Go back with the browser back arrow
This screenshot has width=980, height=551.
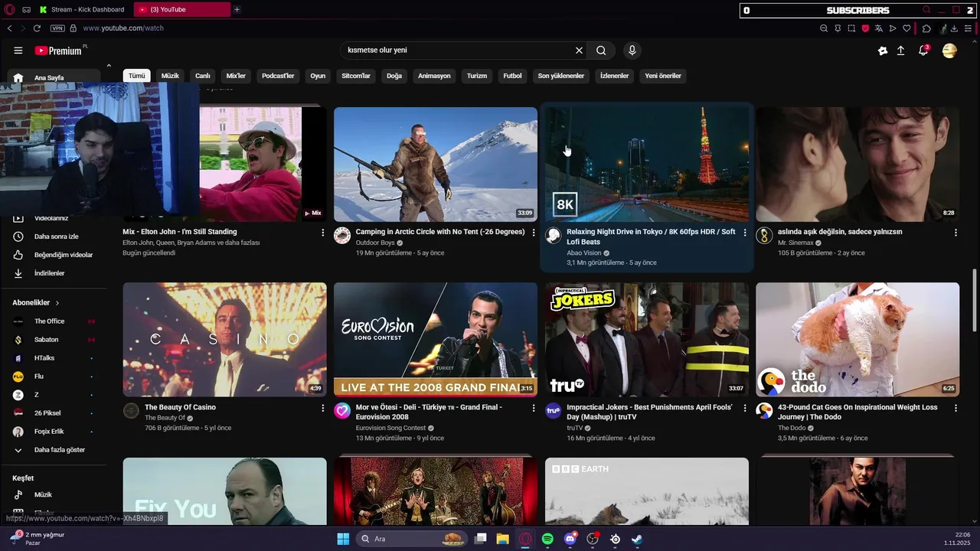pos(9,28)
